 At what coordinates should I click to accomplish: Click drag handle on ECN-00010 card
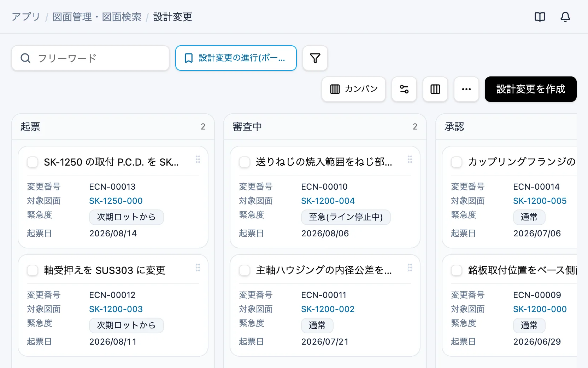tap(410, 160)
